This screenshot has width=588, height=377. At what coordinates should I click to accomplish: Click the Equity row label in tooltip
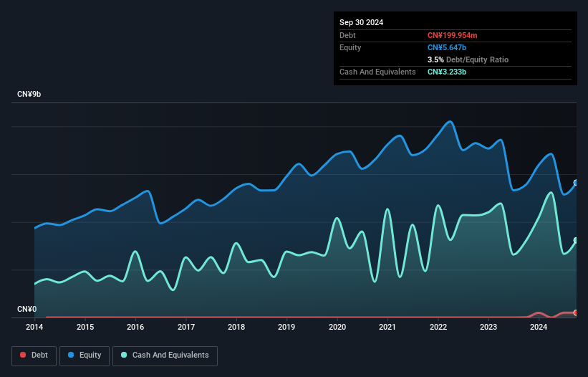pyautogui.click(x=350, y=47)
